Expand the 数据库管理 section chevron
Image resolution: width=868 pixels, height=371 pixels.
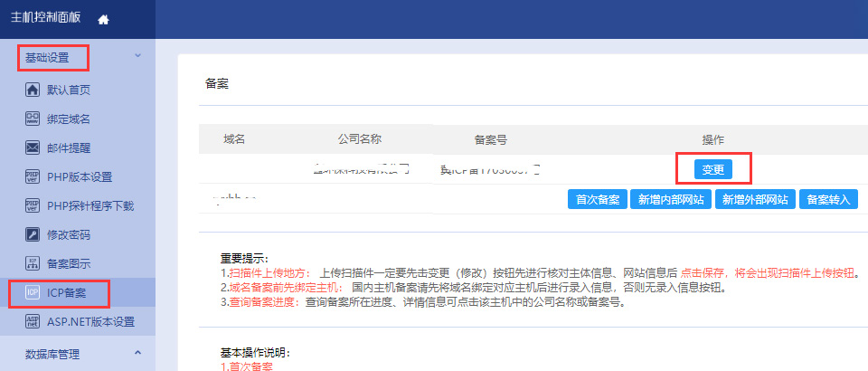tap(137, 353)
